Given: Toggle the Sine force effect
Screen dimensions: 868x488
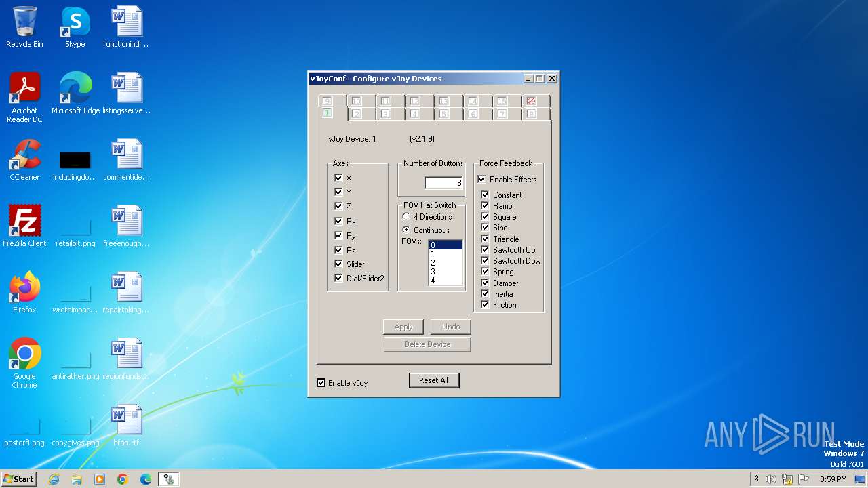Looking at the screenshot, I should pyautogui.click(x=485, y=228).
